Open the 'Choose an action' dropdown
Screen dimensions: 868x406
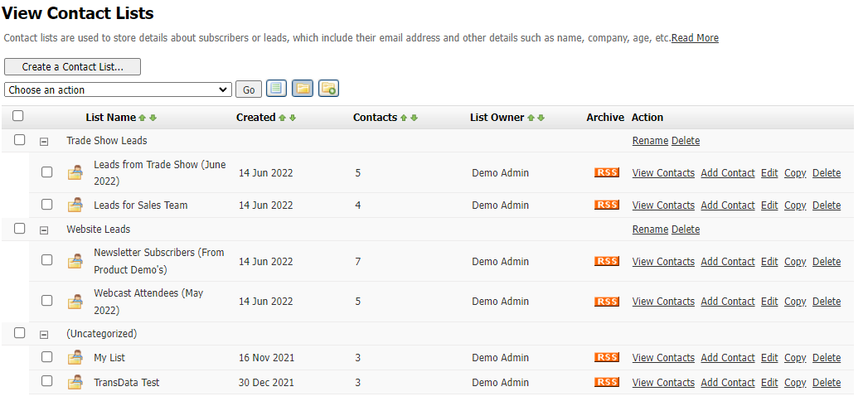pyautogui.click(x=118, y=89)
